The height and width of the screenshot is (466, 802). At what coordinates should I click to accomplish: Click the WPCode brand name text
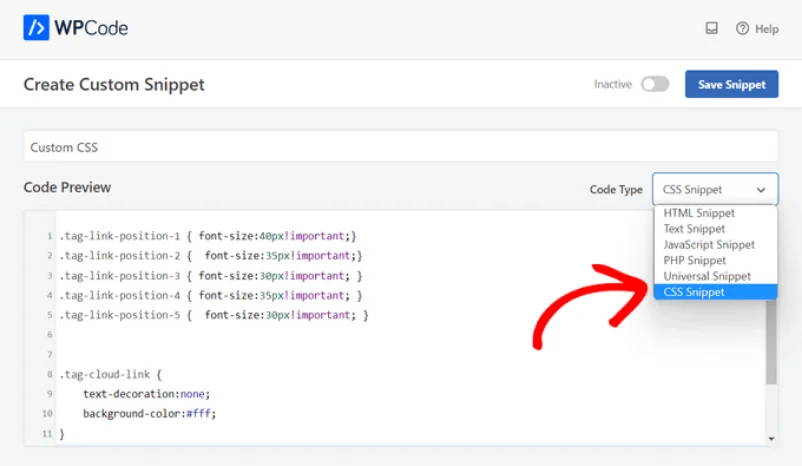[x=91, y=28]
